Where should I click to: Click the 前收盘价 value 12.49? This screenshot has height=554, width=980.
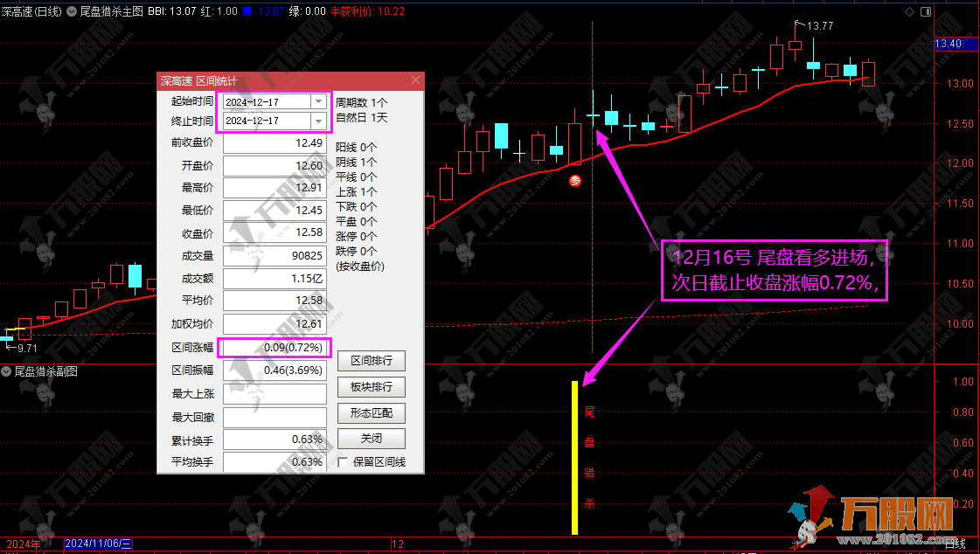pos(275,143)
